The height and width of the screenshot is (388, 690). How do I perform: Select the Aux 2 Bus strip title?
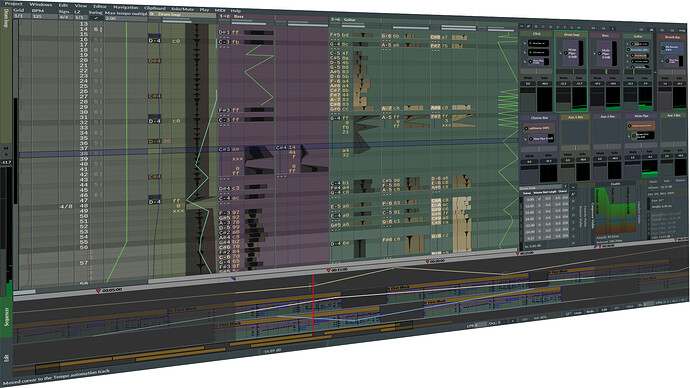point(607,117)
